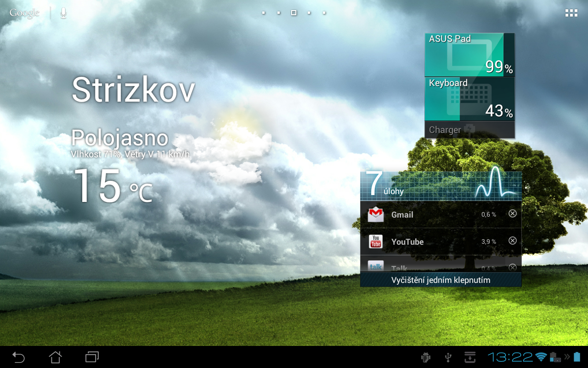Close the YouTube running task
This screenshot has height=368, width=588.
coord(512,240)
